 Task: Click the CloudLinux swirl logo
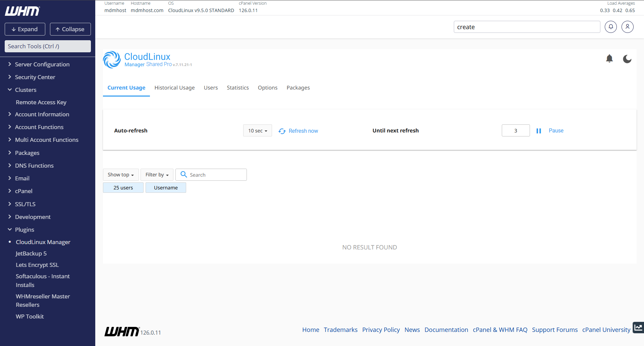pos(112,60)
